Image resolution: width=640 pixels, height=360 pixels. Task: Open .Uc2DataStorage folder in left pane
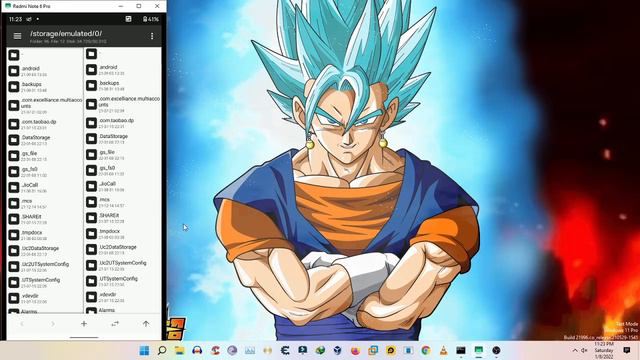pos(45,251)
